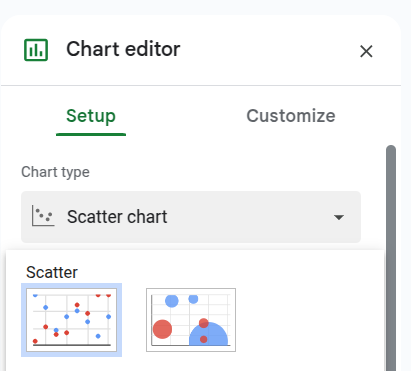
Task: Open the Customize tab
Action: coord(291,116)
